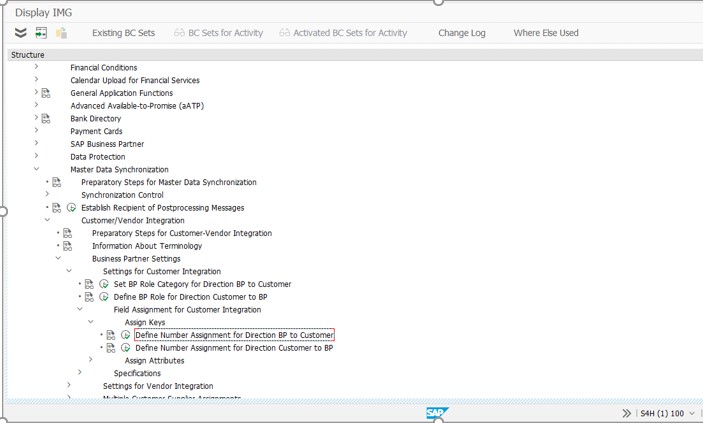Screen dimensions: 703x423
Task: Select Define BP Role for Direction Customer to BP
Action: tap(191, 297)
